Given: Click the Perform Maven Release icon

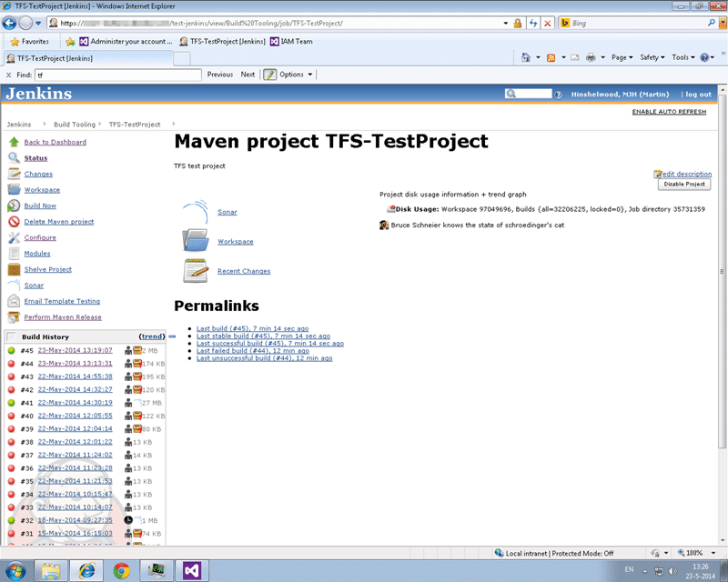Looking at the screenshot, I should (14, 317).
